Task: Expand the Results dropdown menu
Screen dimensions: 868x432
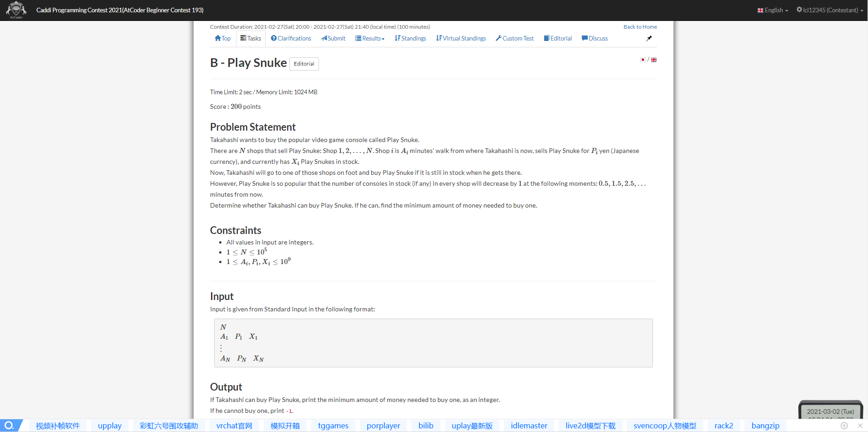Action: tap(370, 39)
